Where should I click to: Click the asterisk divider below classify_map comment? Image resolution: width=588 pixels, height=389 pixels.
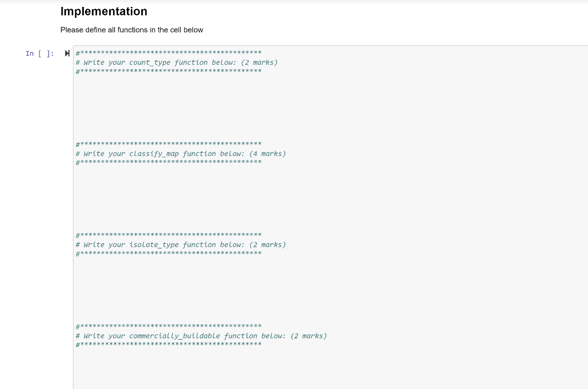click(x=168, y=162)
